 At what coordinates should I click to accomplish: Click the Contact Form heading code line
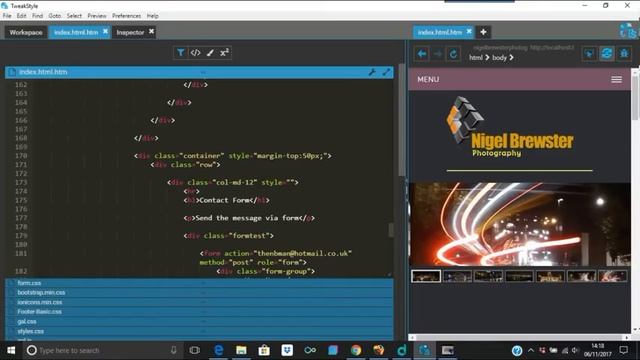227,200
